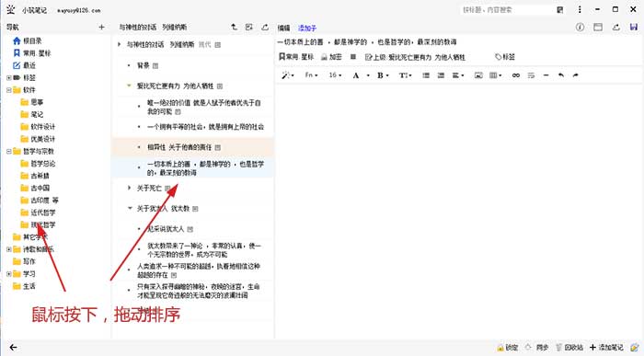Viewport: 644px width, 356px height.
Task: Open the text alignment dropdown
Action: [x=457, y=75]
